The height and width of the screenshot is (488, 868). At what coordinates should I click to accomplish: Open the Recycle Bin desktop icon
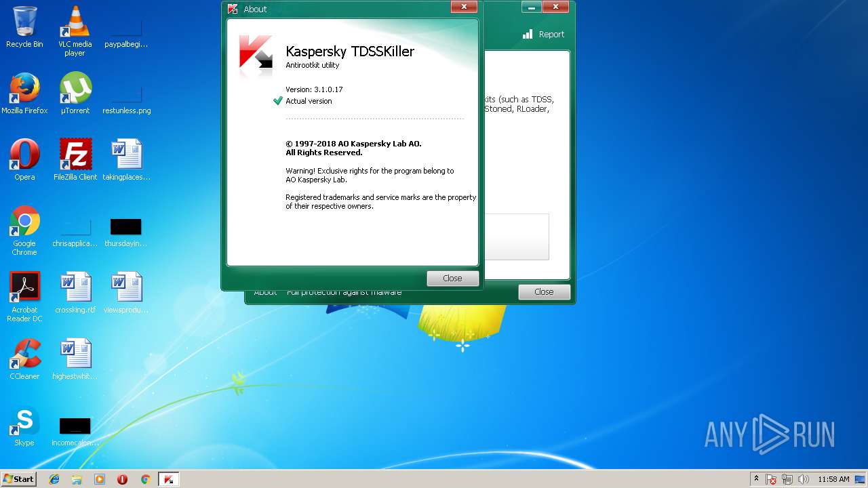(x=24, y=27)
